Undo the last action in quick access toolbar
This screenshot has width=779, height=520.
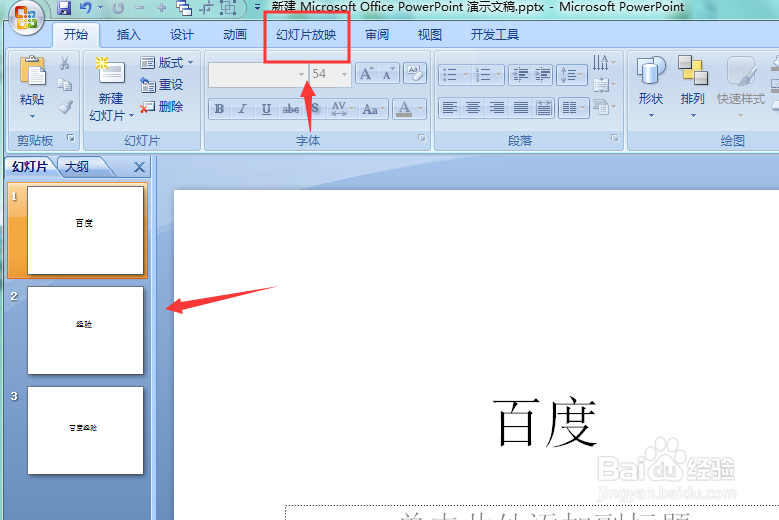(86, 7)
